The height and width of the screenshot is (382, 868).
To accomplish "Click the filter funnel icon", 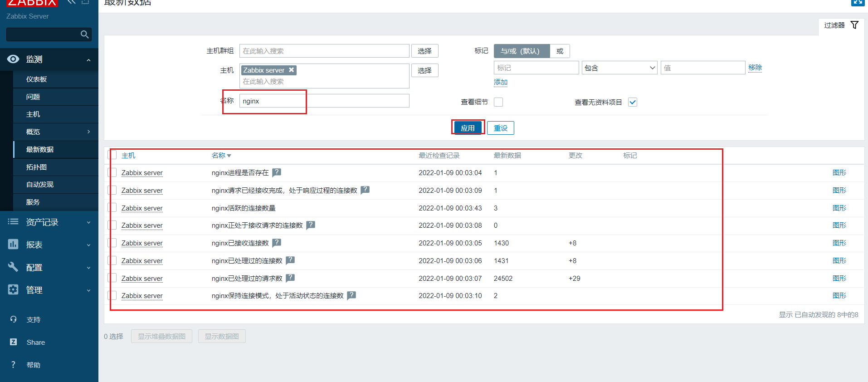I will pos(854,25).
